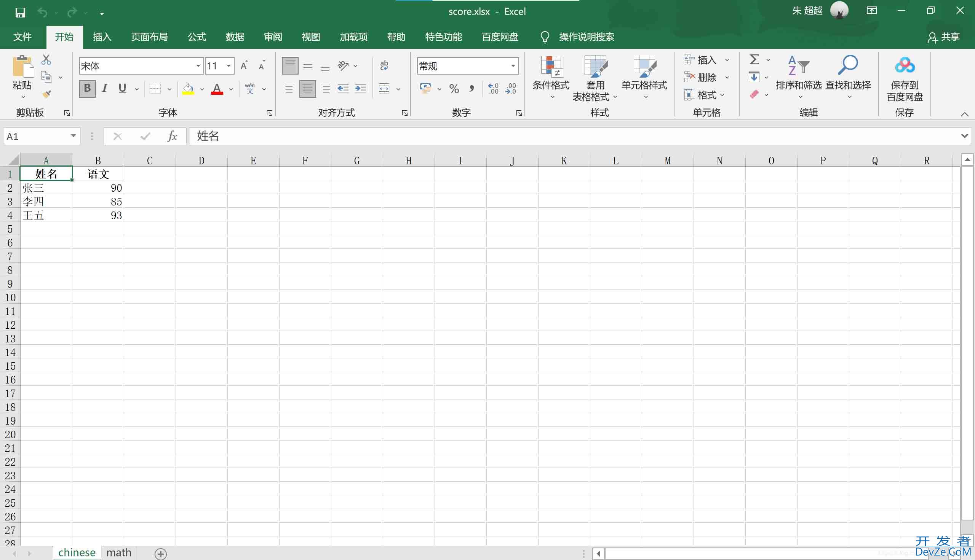The height and width of the screenshot is (560, 975).
Task: Expand the font name dropdown
Action: click(197, 66)
